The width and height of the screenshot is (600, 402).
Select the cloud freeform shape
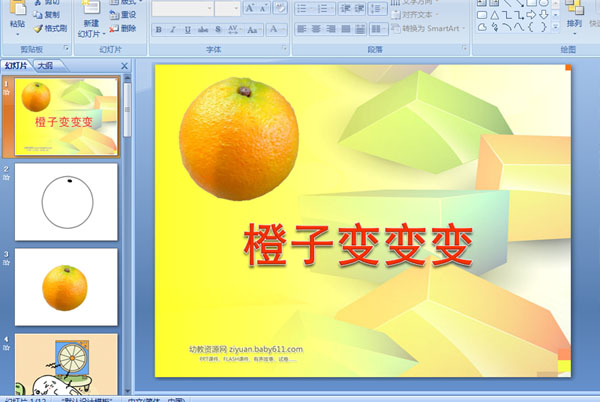(482, 27)
